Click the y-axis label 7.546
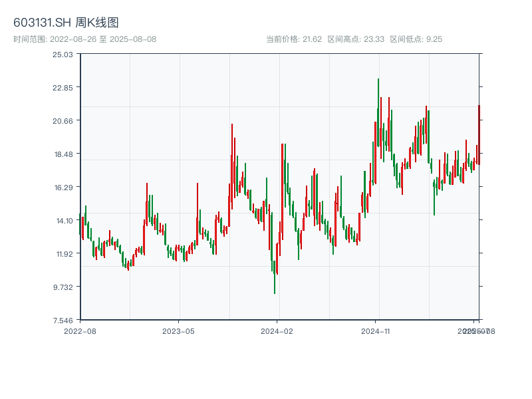Image resolution: width=532 pixels, height=399 pixels. [x=63, y=321]
